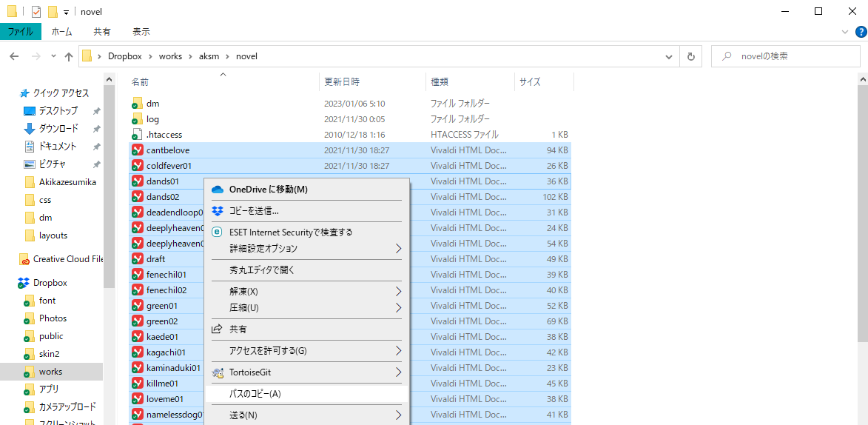Expand the ribbon with the chevron
The height and width of the screenshot is (425, 868).
tap(846, 32)
